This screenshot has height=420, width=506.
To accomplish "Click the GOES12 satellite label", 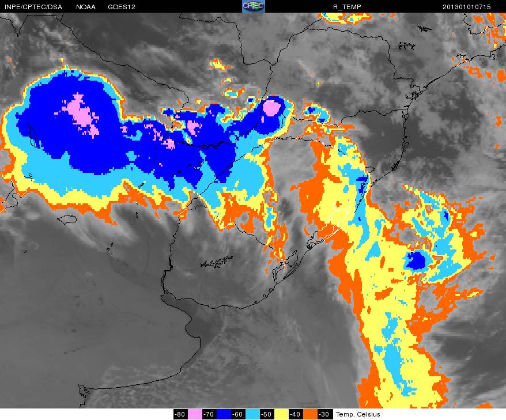I will (122, 7).
